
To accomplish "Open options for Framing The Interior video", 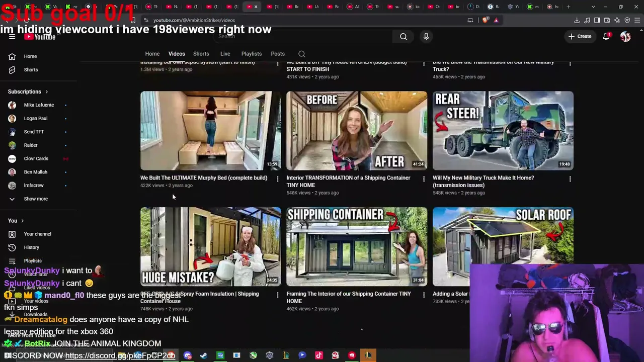I will (x=424, y=295).
